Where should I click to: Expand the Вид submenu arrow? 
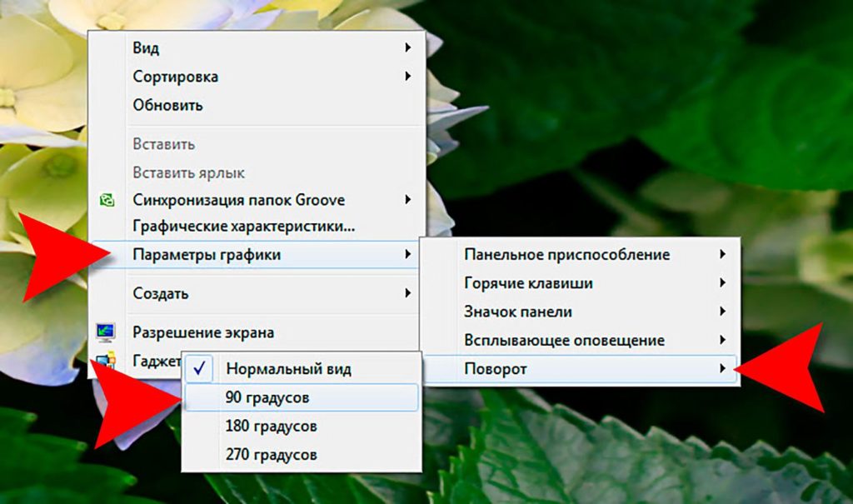[408, 48]
